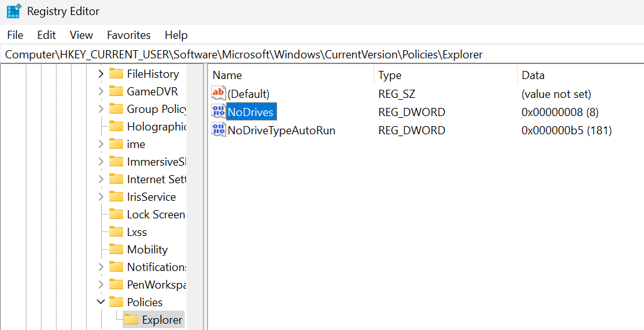This screenshot has height=330, width=644.
Task: Click the Holographic folder icon
Action: coord(116,127)
